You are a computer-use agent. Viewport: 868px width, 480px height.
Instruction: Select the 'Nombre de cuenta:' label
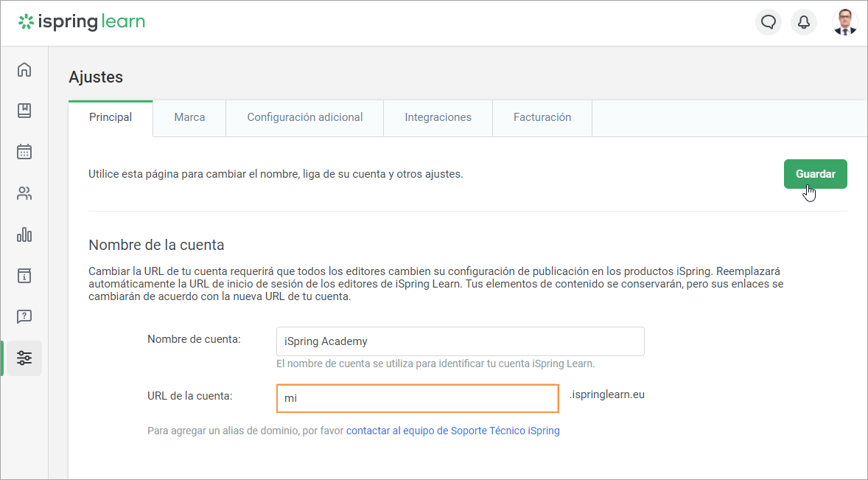point(194,339)
